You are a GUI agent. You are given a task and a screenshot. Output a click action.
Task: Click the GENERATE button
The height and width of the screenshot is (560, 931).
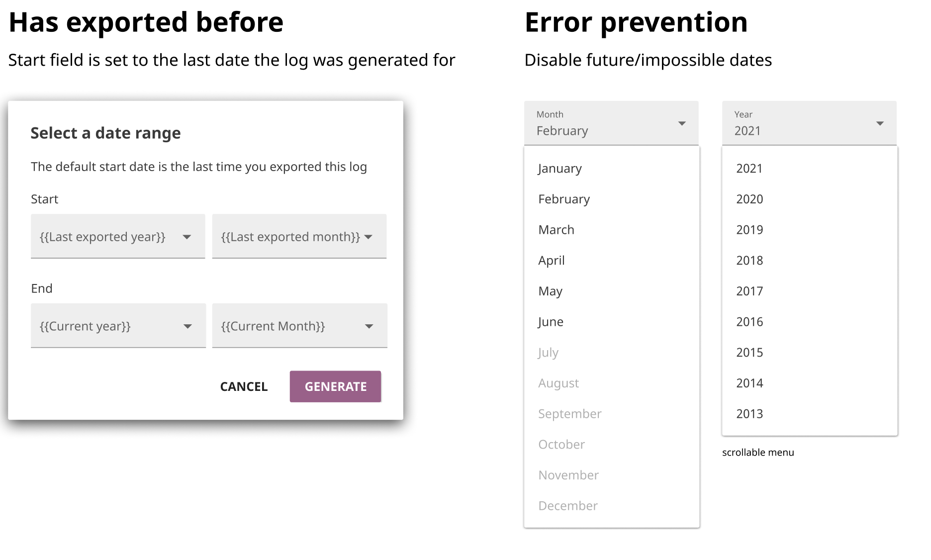point(335,386)
